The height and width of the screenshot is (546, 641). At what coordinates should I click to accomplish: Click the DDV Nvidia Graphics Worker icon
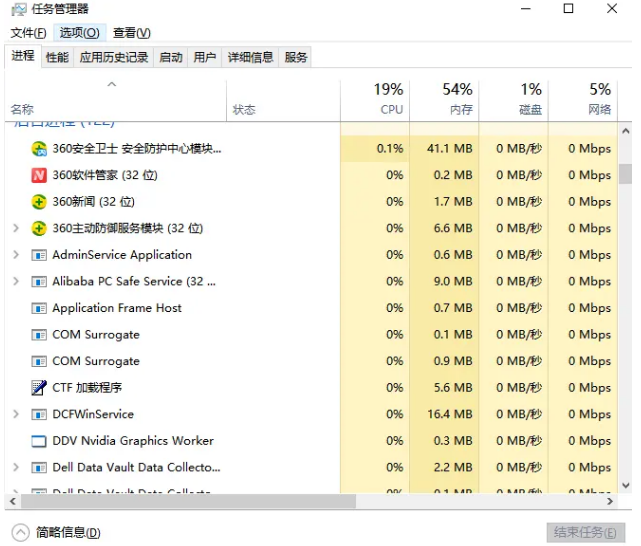click(x=39, y=441)
